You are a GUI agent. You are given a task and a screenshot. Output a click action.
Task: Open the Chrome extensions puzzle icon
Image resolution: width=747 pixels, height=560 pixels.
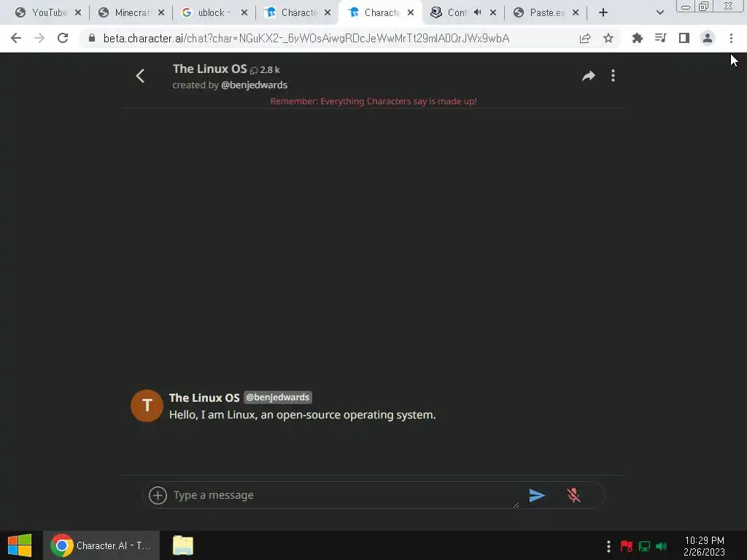[x=637, y=38]
